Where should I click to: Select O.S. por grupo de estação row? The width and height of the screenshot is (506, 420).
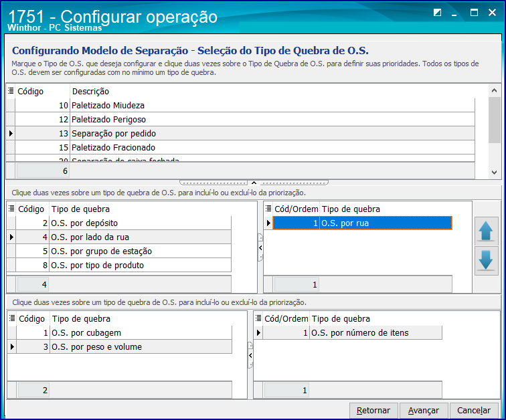point(124,251)
